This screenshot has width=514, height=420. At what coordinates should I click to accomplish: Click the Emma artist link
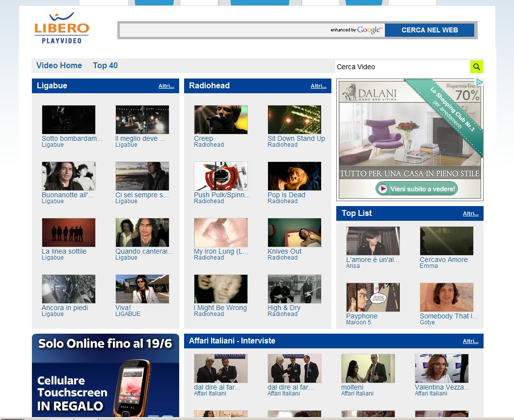(429, 266)
